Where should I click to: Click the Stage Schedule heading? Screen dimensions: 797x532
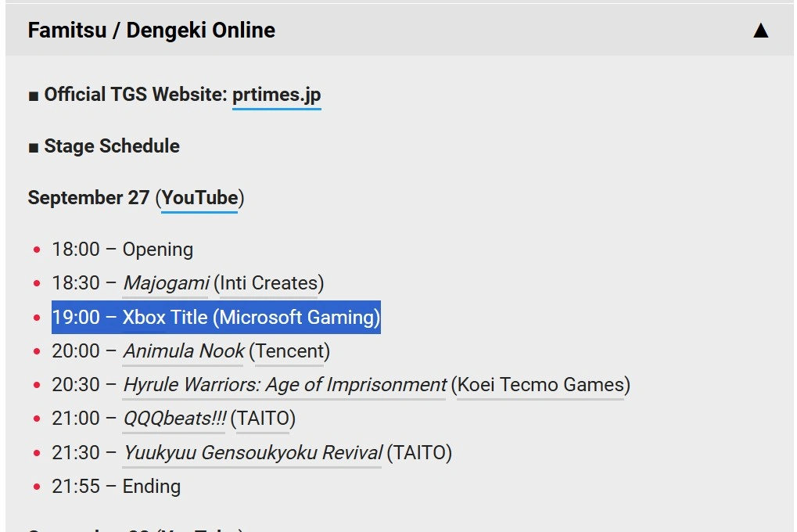[111, 146]
